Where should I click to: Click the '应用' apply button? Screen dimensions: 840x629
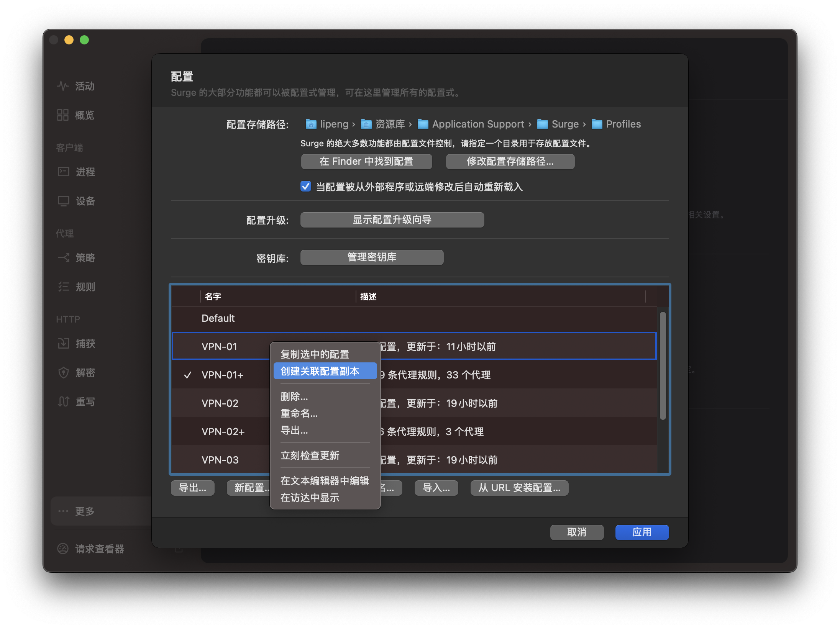click(x=642, y=532)
